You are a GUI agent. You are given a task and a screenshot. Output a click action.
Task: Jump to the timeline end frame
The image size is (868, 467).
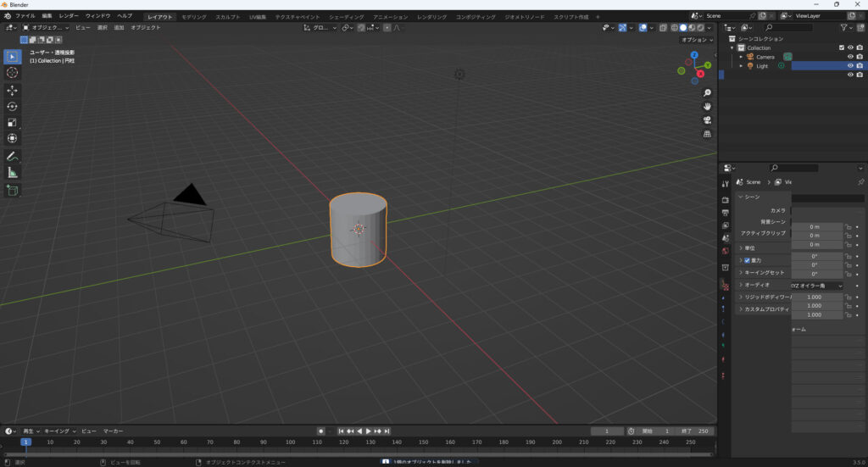pyautogui.click(x=387, y=431)
